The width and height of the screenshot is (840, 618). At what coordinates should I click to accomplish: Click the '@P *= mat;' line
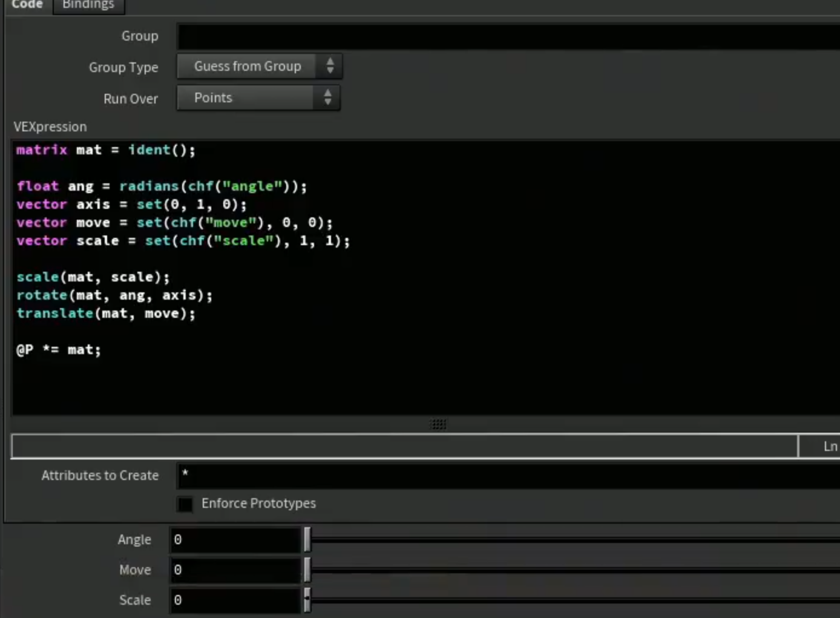point(59,350)
